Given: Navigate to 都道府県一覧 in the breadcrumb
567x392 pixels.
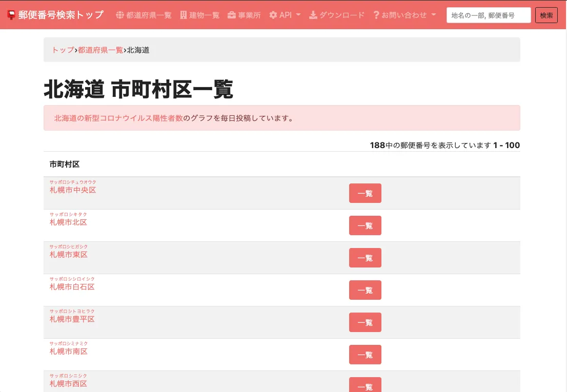Looking at the screenshot, I should 100,50.
